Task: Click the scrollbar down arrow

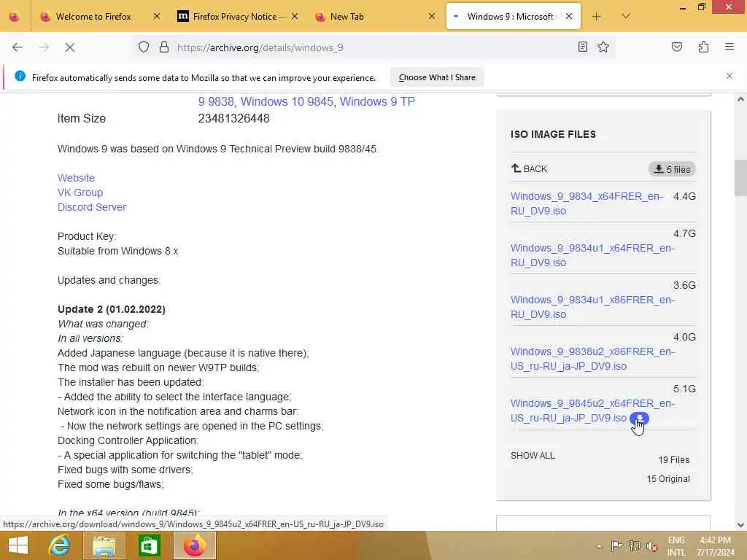Action: pos(740,525)
